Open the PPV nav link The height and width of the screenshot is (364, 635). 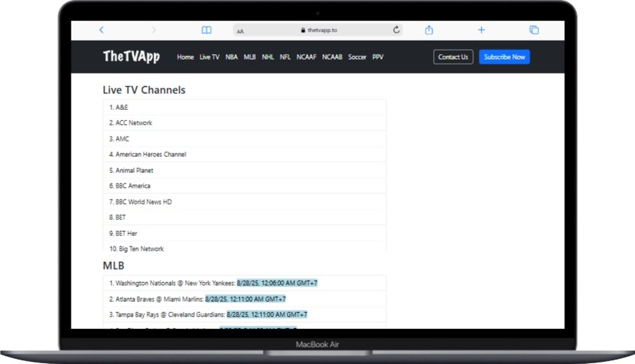coord(378,57)
